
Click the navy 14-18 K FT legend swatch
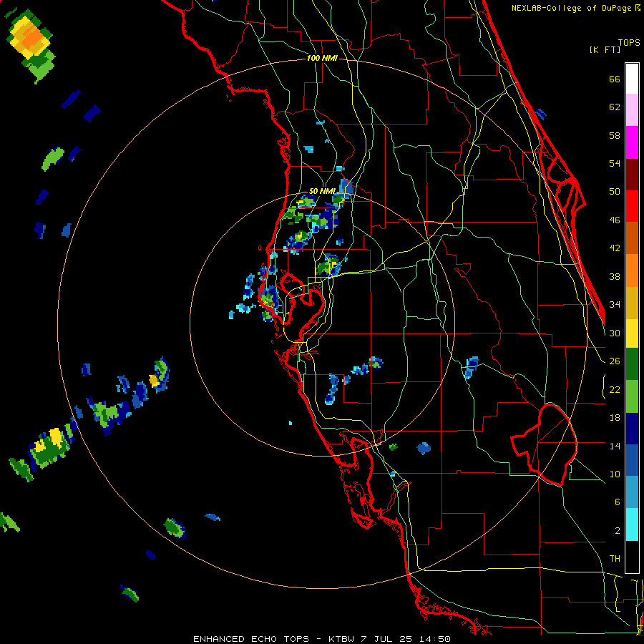pyautogui.click(x=632, y=429)
